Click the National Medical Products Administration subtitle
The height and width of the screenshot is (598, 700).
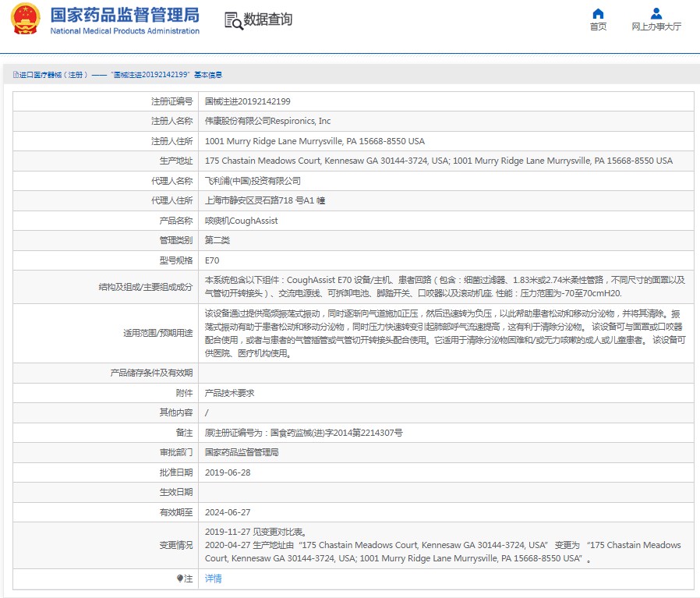pyautogui.click(x=125, y=31)
